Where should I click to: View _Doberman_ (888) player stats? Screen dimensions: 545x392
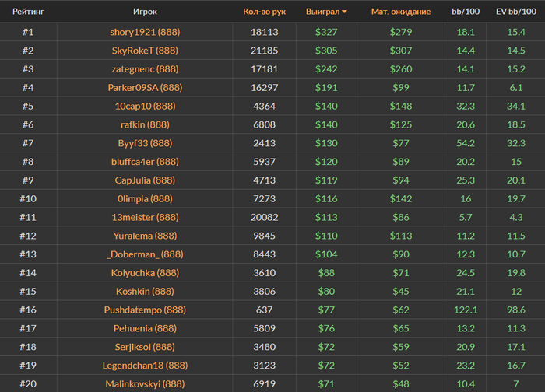[145, 254]
